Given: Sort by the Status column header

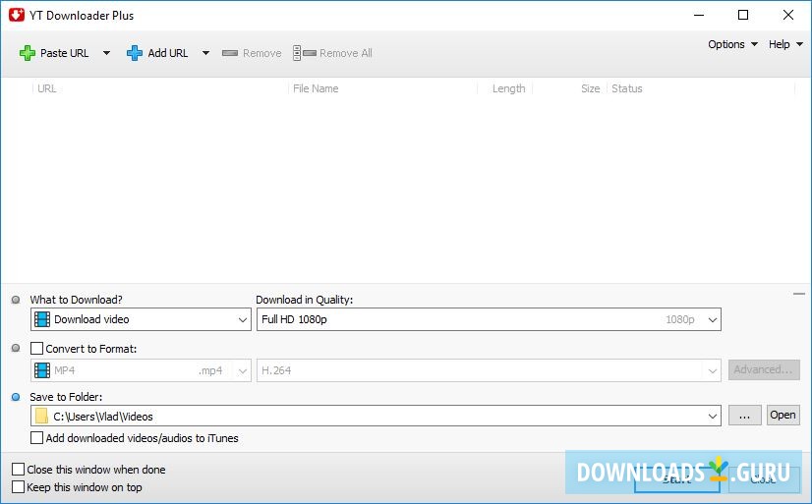Looking at the screenshot, I should point(626,88).
